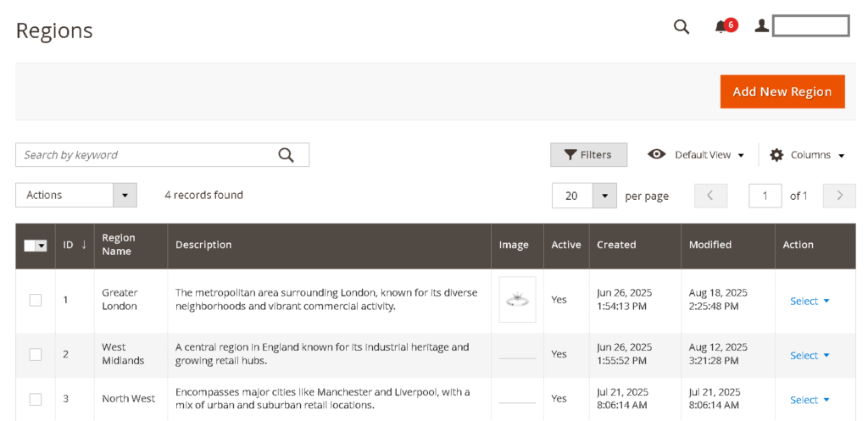The height and width of the screenshot is (421, 868).
Task: Click the Search by keyword input field
Action: click(x=144, y=155)
